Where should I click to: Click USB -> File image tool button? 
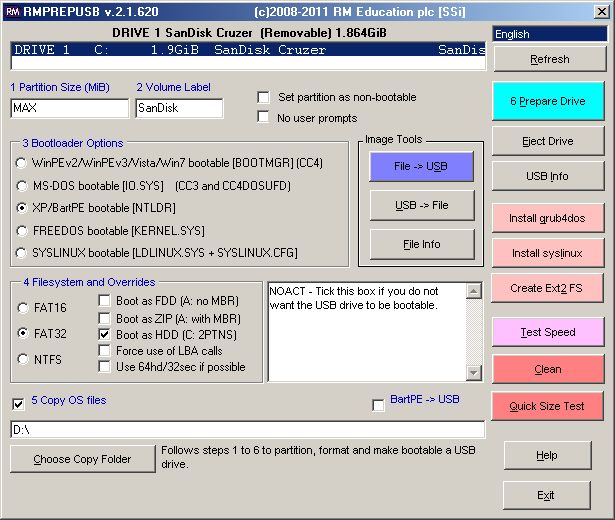(x=422, y=205)
